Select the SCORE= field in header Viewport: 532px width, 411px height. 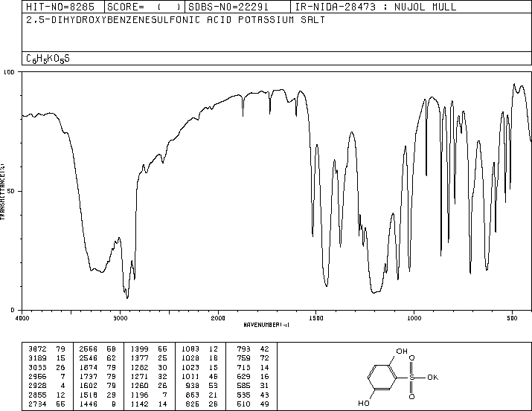pyautogui.click(x=144, y=7)
